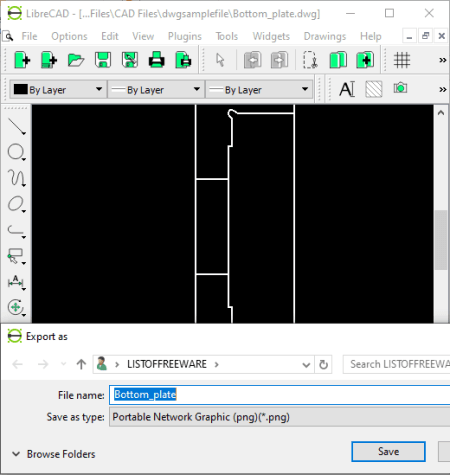The width and height of the screenshot is (450, 475).
Task: Select the Circle tool in the left toolbar
Action: click(16, 152)
